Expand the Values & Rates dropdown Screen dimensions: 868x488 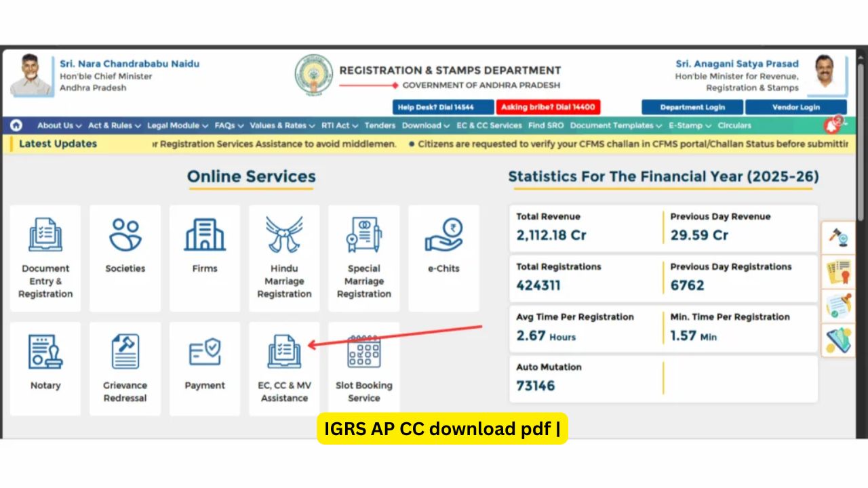pyautogui.click(x=282, y=125)
